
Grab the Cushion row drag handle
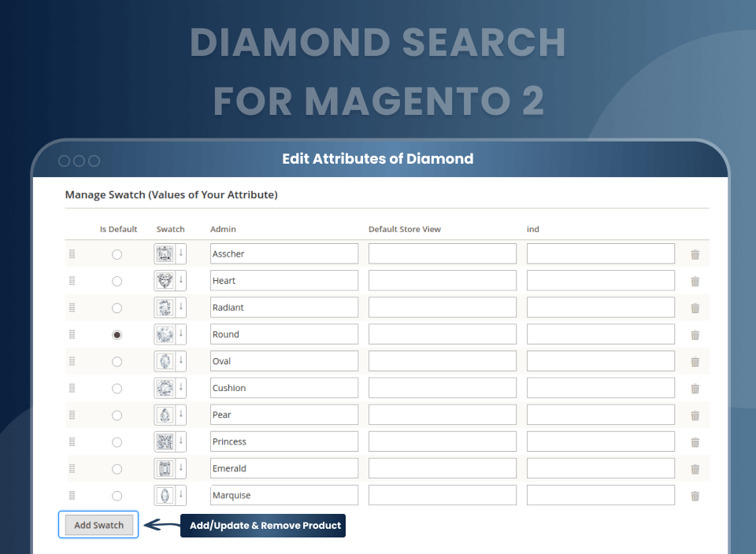72,388
